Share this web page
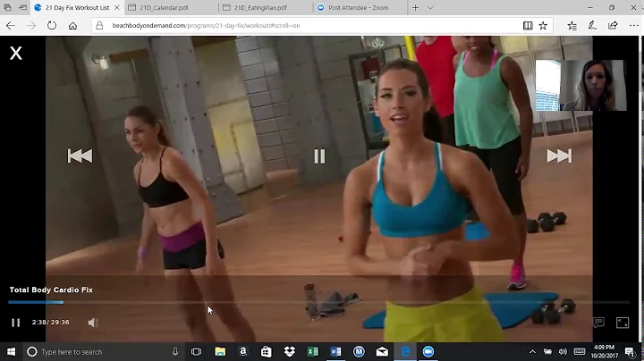The width and height of the screenshot is (644, 361). click(x=613, y=25)
